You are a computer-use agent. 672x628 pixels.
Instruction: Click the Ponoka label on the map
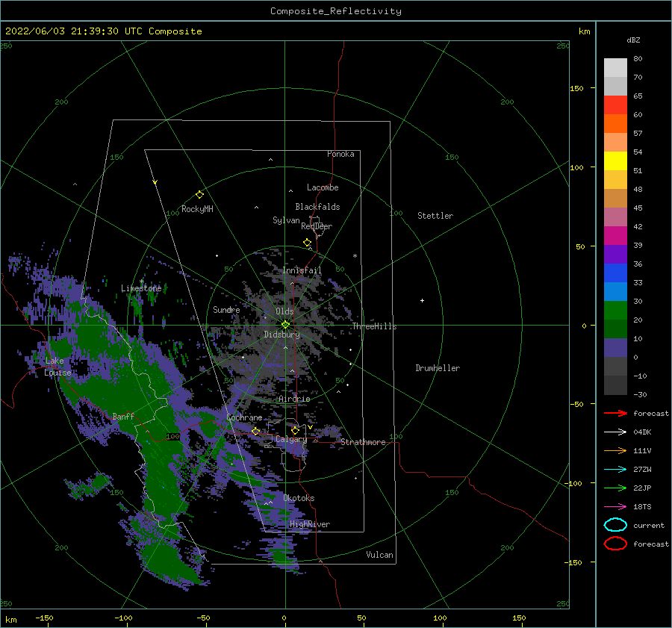pyautogui.click(x=340, y=154)
